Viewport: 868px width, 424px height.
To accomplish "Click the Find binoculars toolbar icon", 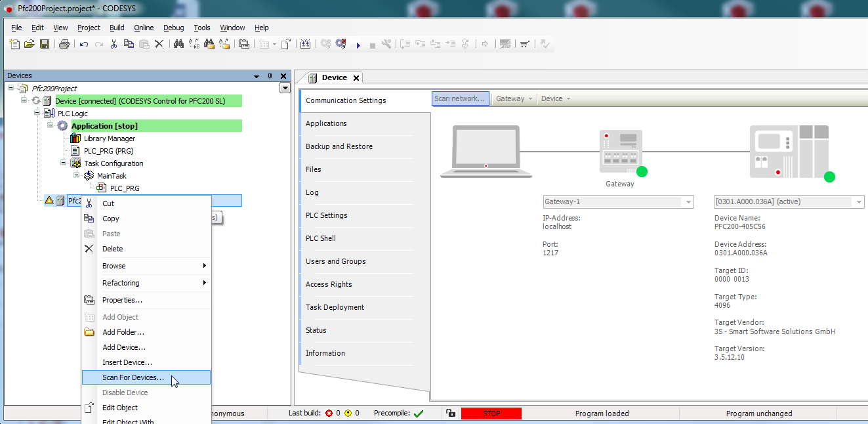I will [x=178, y=44].
